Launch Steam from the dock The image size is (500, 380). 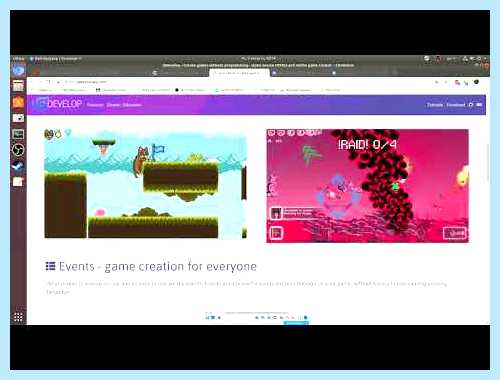point(18,166)
